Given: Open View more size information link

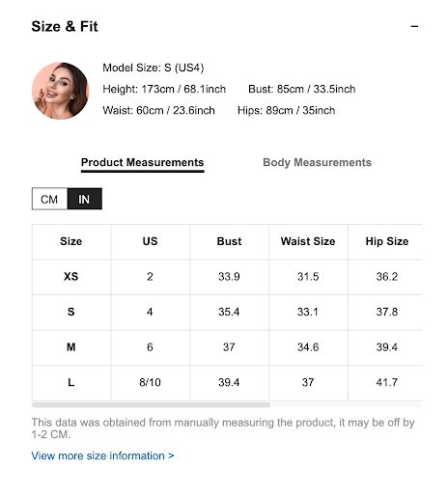Looking at the screenshot, I should point(102,455).
